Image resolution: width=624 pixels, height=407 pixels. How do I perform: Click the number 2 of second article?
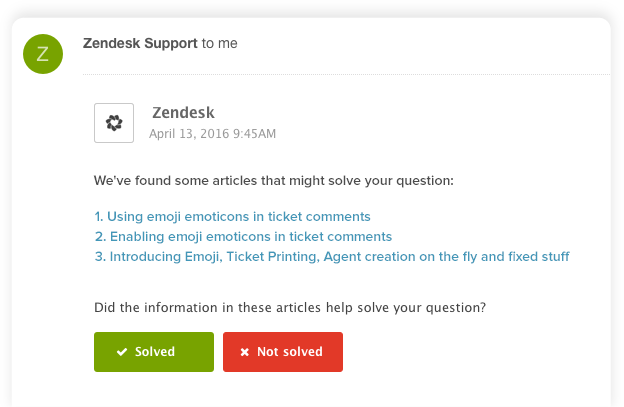coord(100,236)
